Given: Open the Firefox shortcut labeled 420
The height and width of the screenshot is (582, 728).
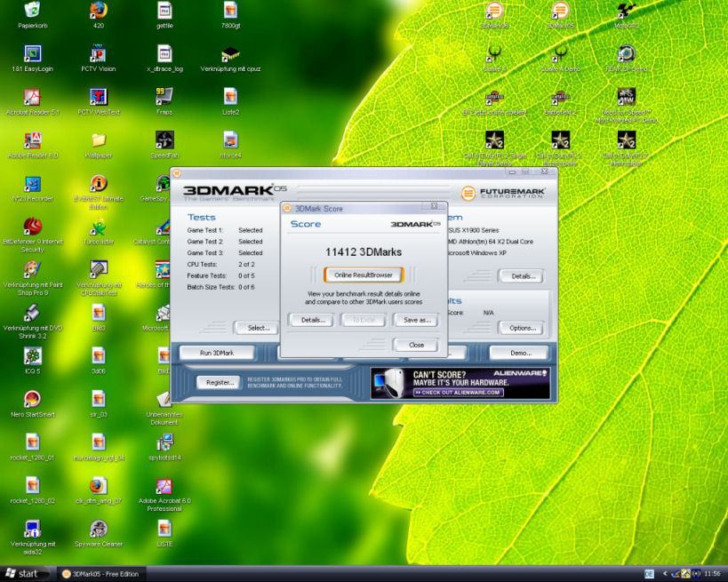Looking at the screenshot, I should 99,10.
